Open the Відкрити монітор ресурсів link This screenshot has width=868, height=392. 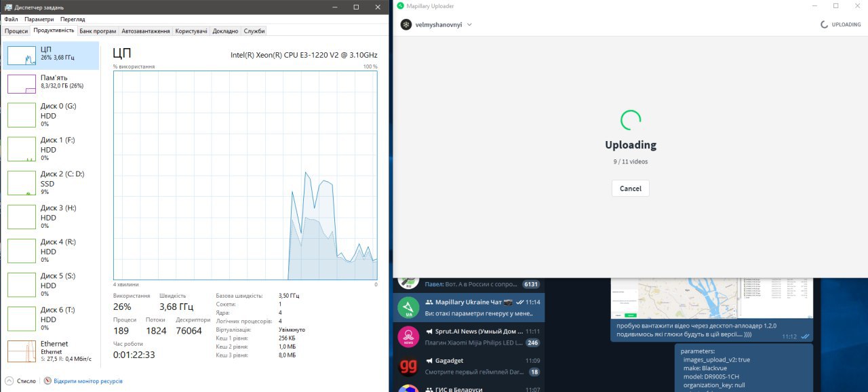88,381
